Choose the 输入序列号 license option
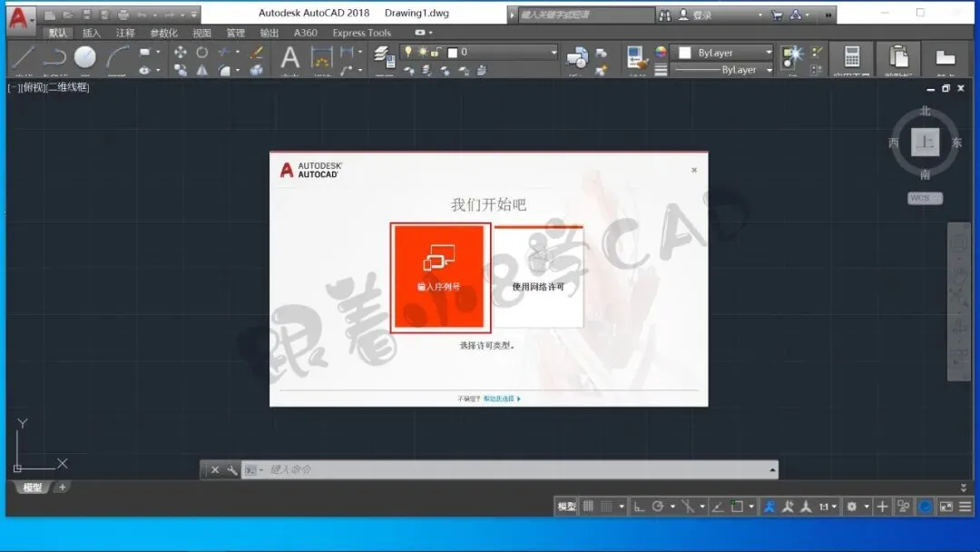980x552 pixels. tap(440, 277)
